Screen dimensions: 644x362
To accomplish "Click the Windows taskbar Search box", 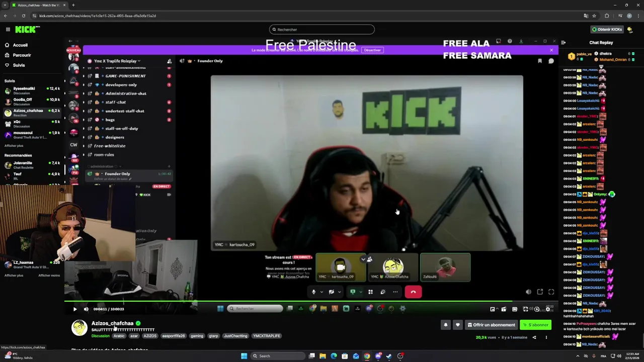I will (x=278, y=356).
